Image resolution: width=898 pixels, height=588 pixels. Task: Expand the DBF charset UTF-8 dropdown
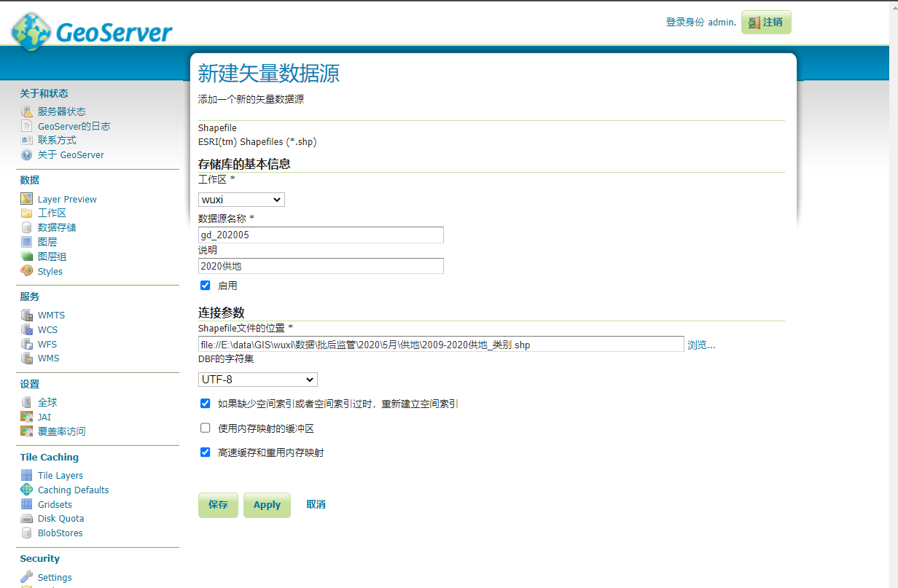258,380
